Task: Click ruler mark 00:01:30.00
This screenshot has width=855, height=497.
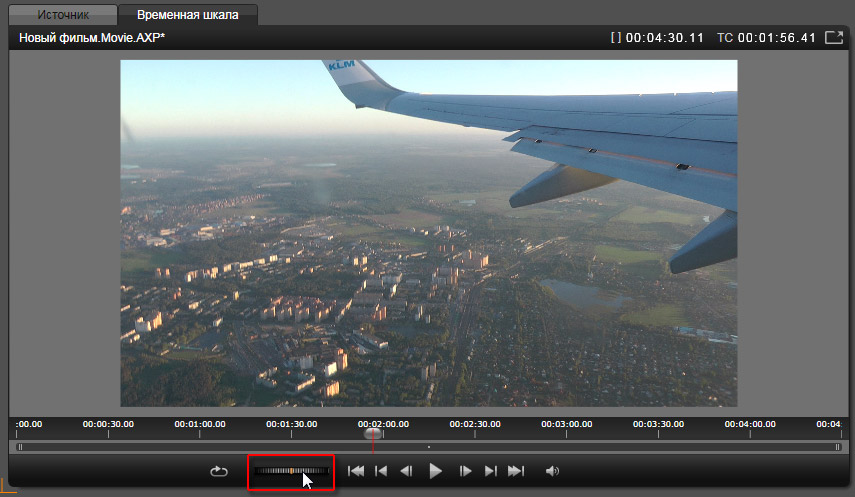Action: (x=292, y=424)
